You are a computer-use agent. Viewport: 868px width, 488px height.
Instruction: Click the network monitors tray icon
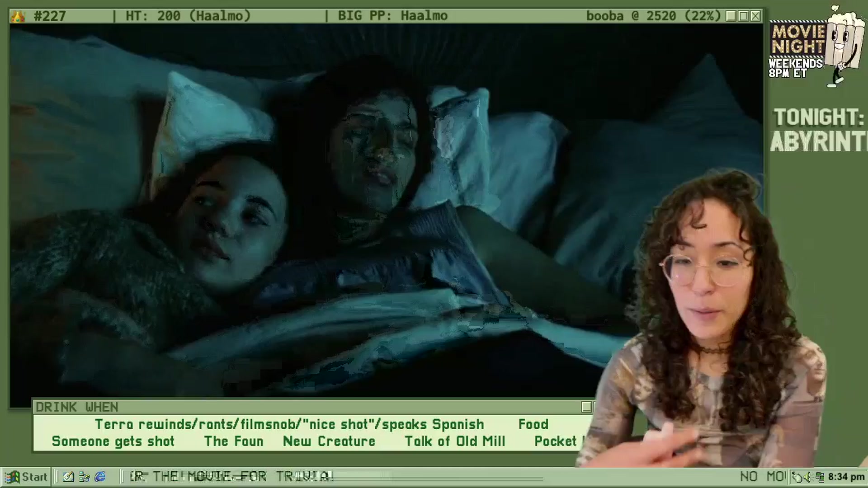coord(820,477)
